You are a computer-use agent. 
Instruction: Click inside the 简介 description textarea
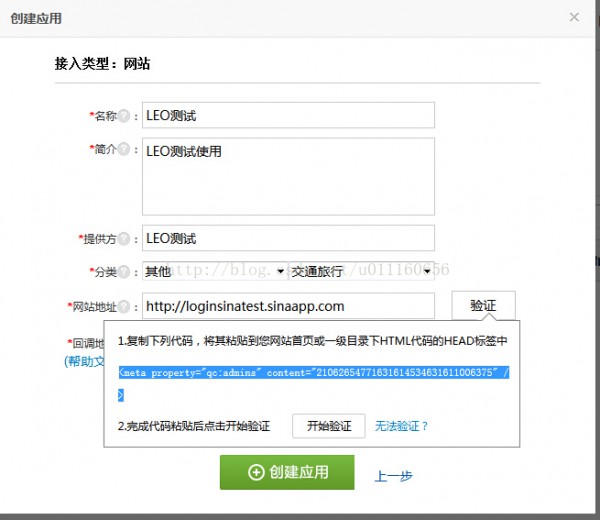[288, 176]
